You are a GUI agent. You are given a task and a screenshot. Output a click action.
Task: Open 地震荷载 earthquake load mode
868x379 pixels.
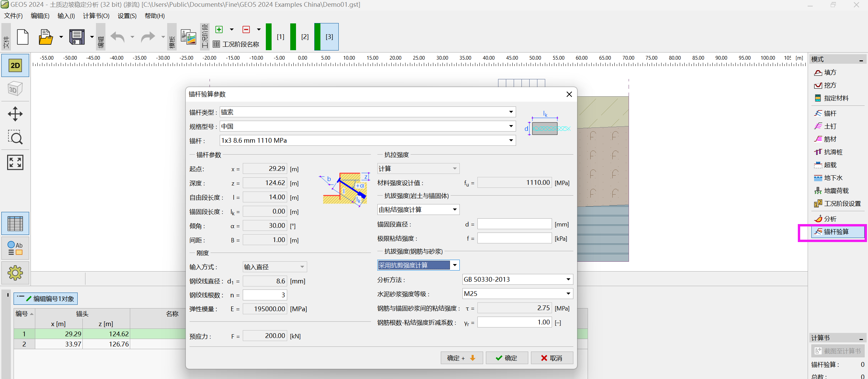(x=831, y=191)
